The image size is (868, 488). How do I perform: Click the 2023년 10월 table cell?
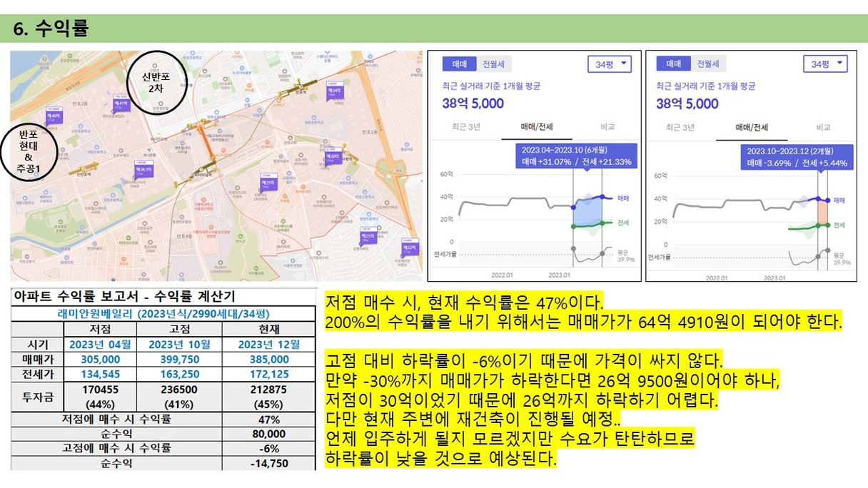coord(180,344)
